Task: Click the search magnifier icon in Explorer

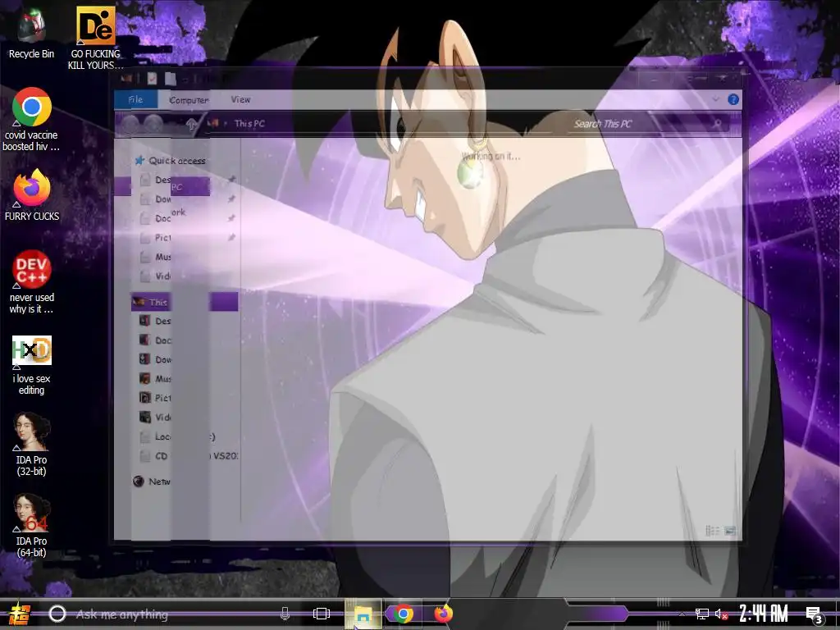Action: [x=717, y=125]
